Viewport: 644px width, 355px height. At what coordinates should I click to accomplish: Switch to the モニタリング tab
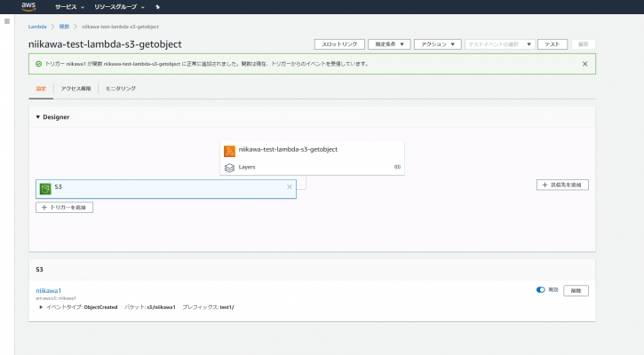point(120,89)
